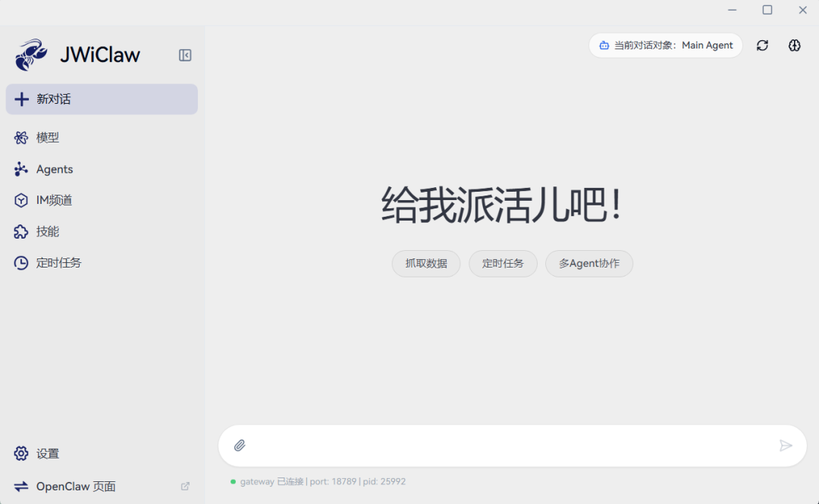Click the external link icon beside OpenClaw 页面
The image size is (819, 504).
point(185,486)
